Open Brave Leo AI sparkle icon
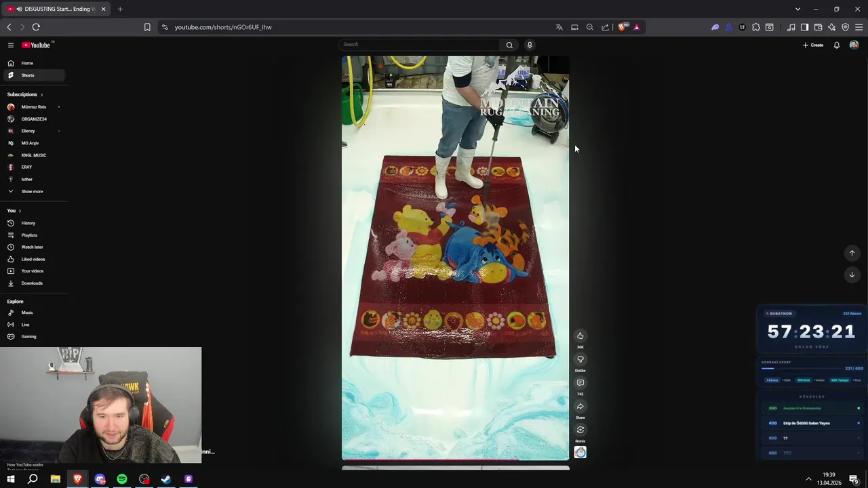The width and height of the screenshot is (868, 488). [832, 27]
